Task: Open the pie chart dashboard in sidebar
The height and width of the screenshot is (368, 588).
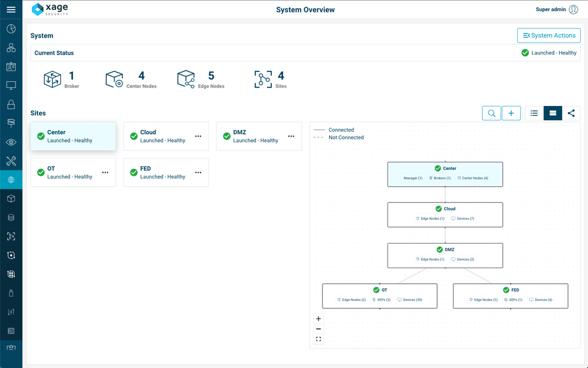Action: pos(11,29)
